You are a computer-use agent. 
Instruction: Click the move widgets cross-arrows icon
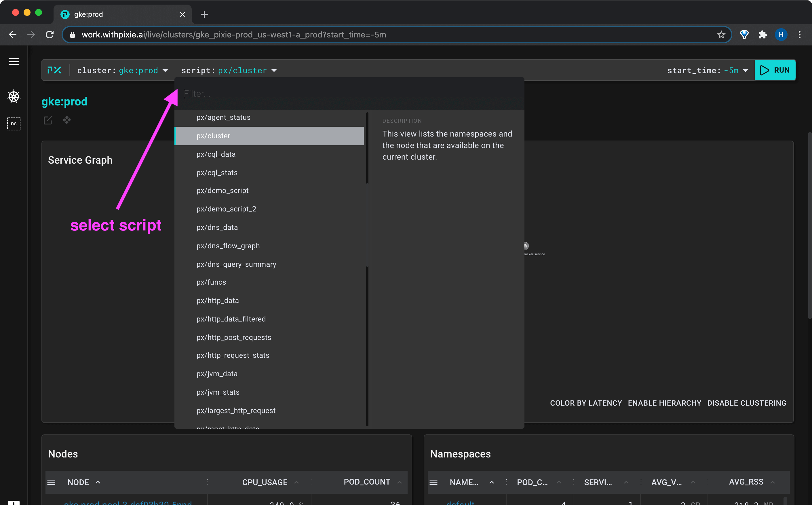click(67, 120)
